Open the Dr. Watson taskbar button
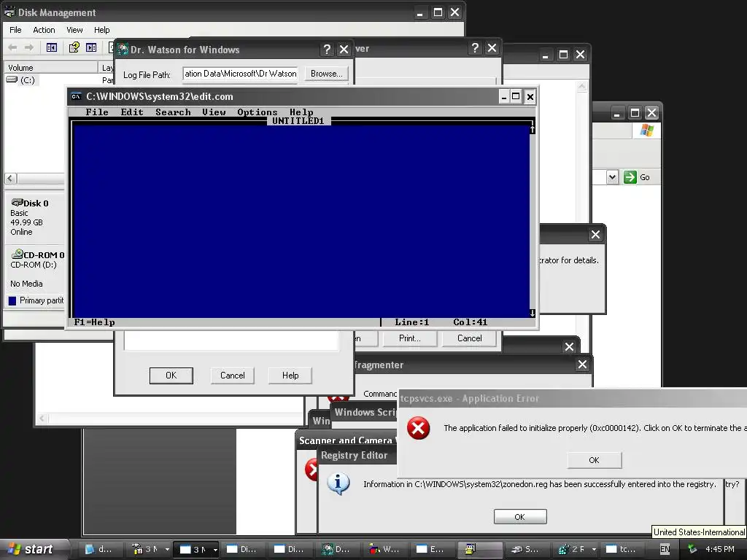The image size is (747, 560). click(x=338, y=549)
